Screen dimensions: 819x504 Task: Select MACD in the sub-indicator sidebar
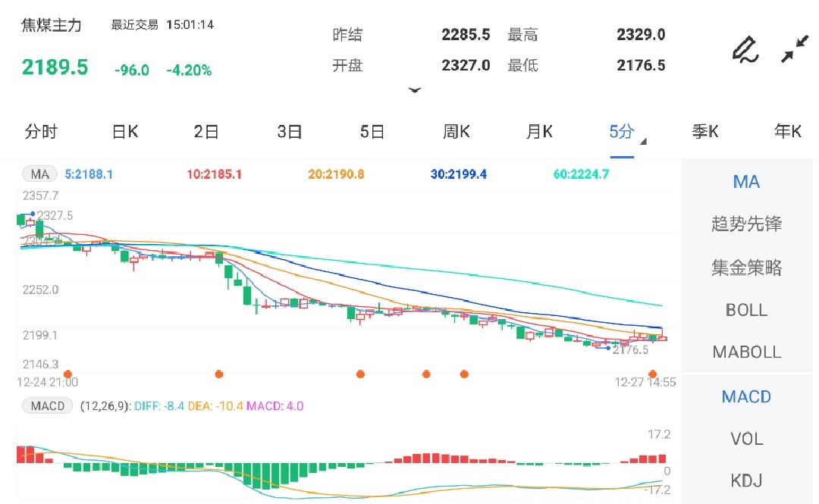pyautogui.click(x=746, y=397)
